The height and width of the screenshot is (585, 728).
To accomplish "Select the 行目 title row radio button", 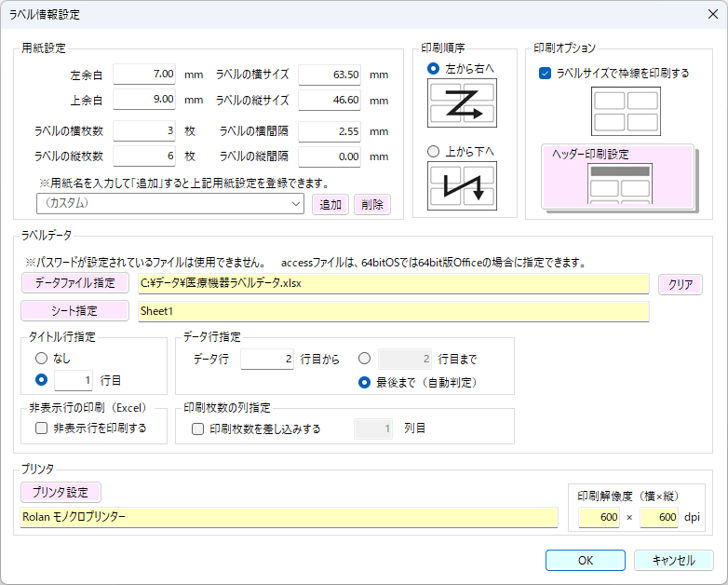I will click(41, 380).
